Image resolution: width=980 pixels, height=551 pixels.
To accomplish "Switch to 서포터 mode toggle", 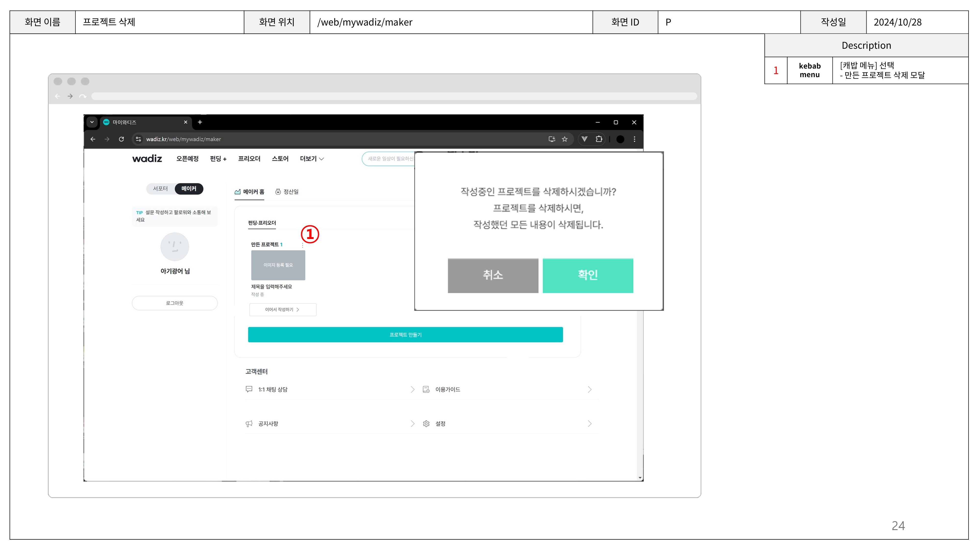I will tap(160, 189).
